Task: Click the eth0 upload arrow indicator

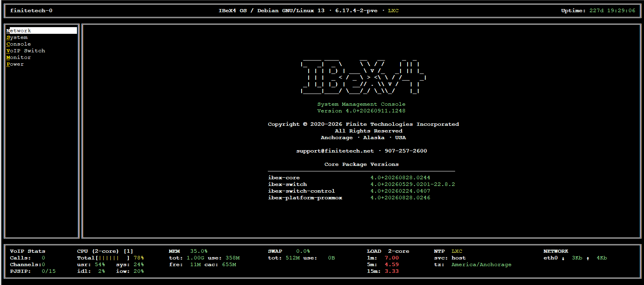Action: tap(588, 258)
